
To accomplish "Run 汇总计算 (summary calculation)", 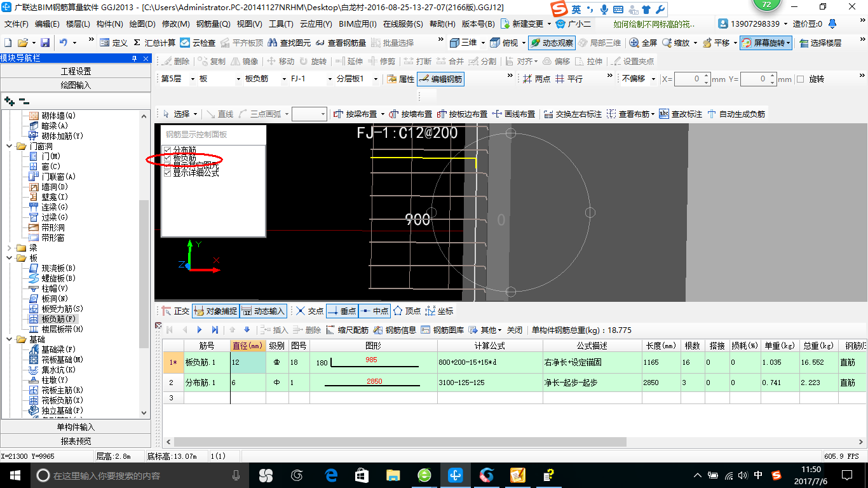I will pyautogui.click(x=154, y=43).
